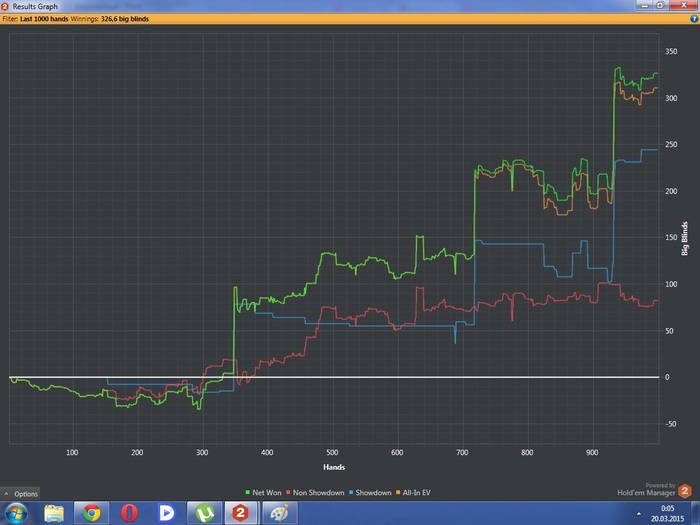700x525 pixels.
Task: Toggle the All-In EV legend series
Action: pyautogui.click(x=413, y=492)
